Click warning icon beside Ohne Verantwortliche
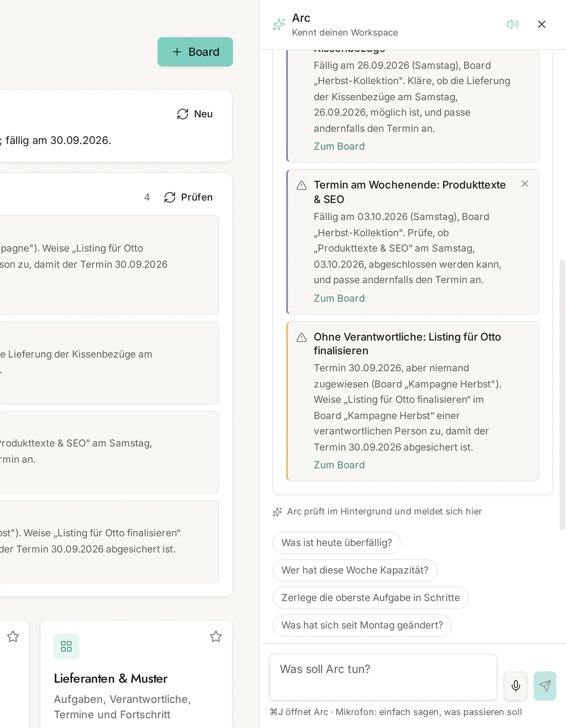The image size is (566, 728). pos(302,337)
